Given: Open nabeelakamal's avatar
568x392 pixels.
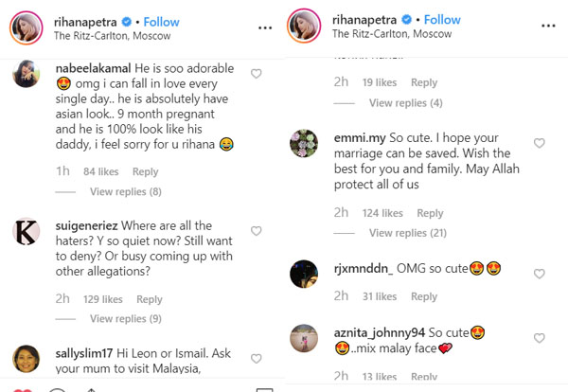Looking at the screenshot, I should (27, 76).
